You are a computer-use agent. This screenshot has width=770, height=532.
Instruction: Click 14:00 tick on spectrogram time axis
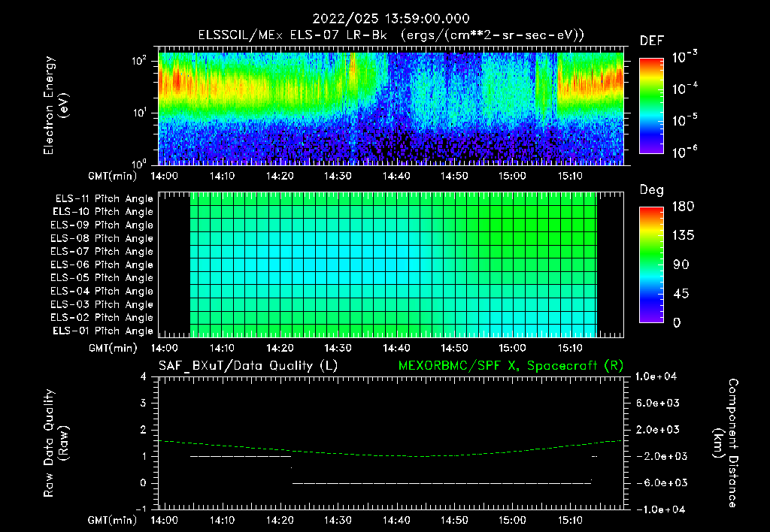pyautogui.click(x=164, y=176)
